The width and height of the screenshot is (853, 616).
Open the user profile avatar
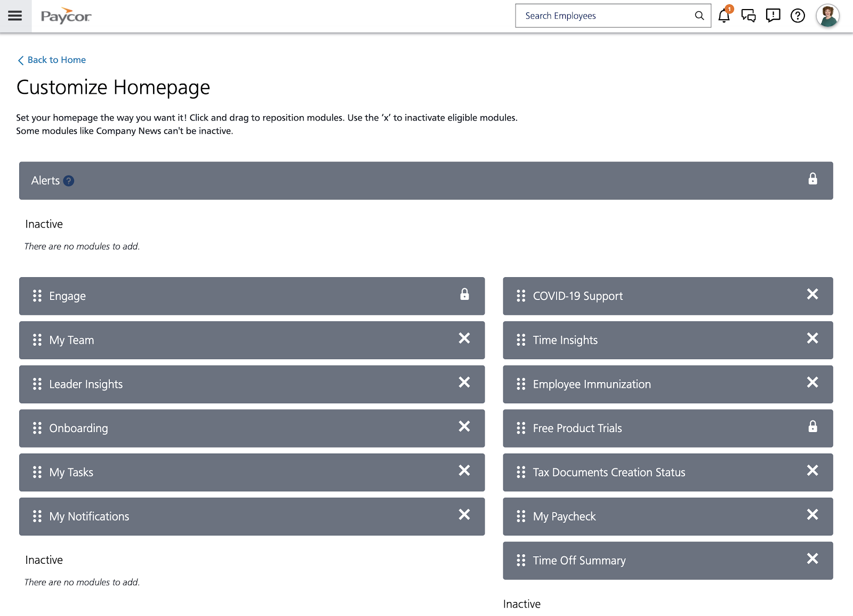coord(828,15)
